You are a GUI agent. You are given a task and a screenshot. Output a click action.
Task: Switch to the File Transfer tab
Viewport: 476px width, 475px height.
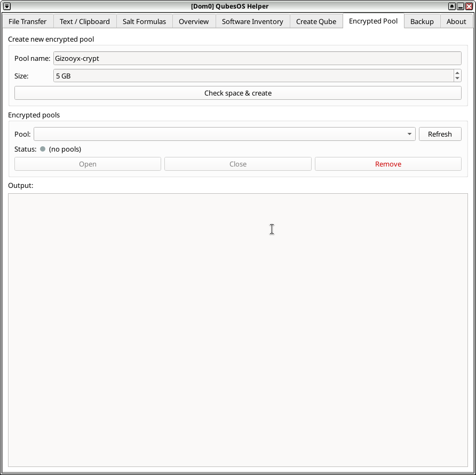(28, 21)
